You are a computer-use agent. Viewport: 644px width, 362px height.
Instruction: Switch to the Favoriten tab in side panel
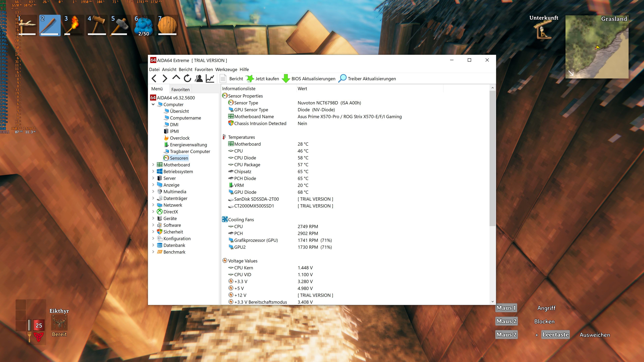(180, 89)
